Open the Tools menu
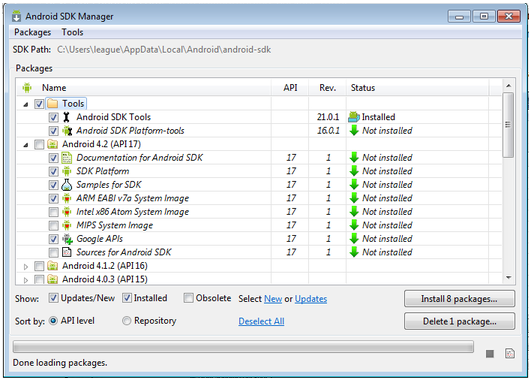The width and height of the screenshot is (531, 380). pyautogui.click(x=72, y=32)
